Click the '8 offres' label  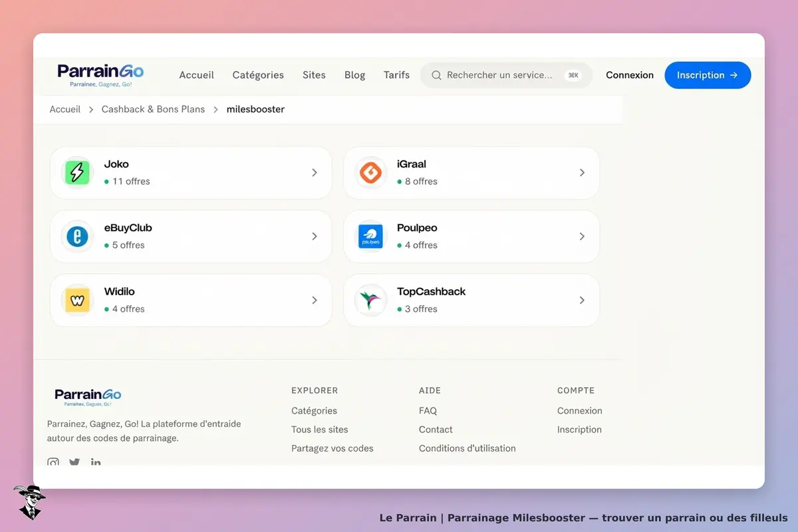click(x=421, y=182)
